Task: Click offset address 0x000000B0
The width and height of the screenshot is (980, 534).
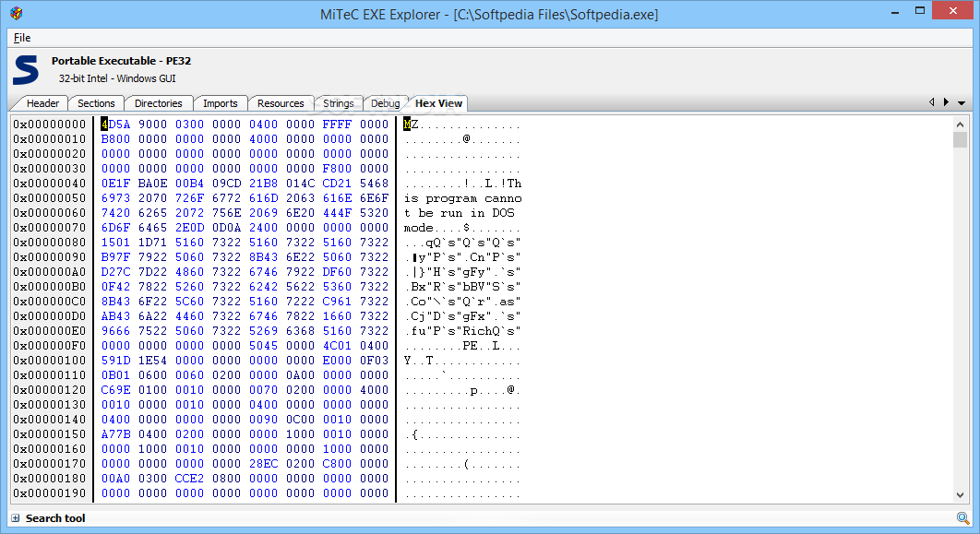Action: point(50,287)
